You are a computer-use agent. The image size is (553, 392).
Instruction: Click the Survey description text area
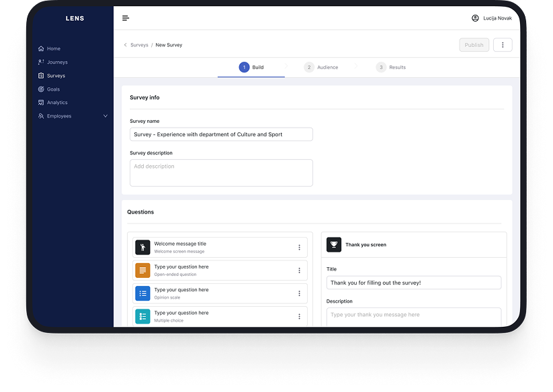tap(221, 173)
